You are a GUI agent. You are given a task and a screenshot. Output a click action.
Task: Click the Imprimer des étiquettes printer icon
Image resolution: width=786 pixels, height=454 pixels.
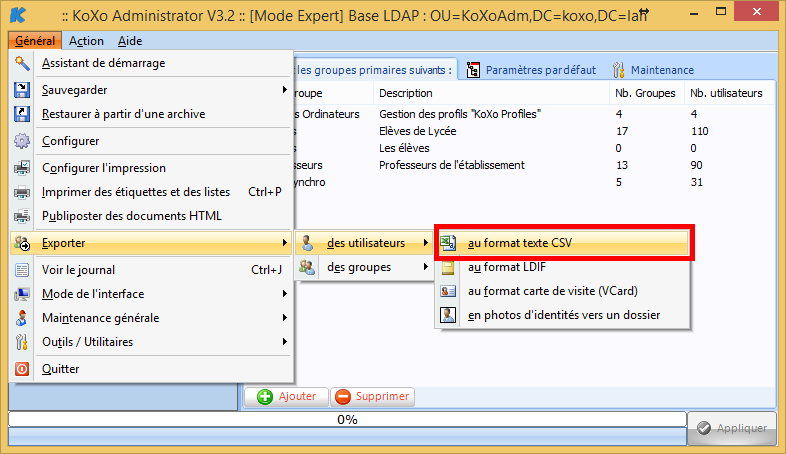22,192
